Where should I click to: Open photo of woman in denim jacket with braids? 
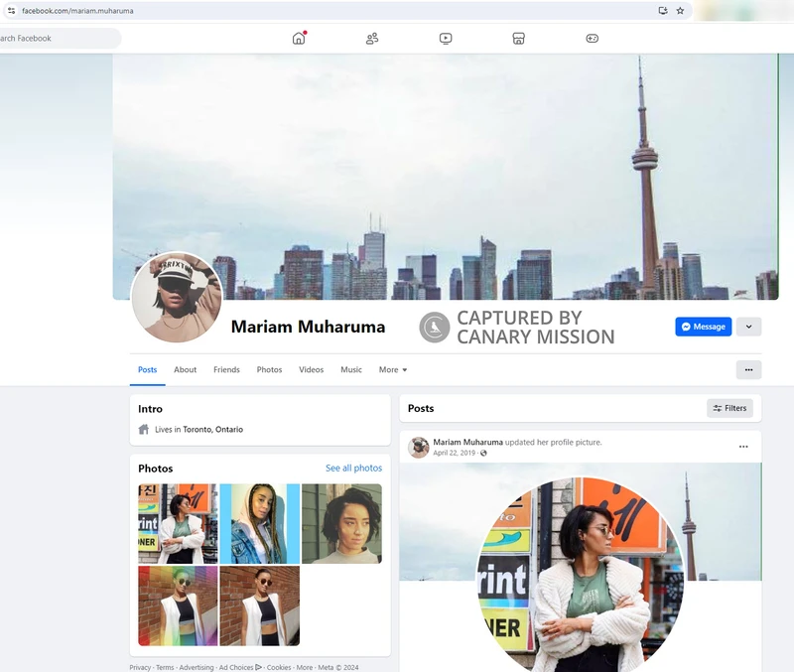(260, 524)
